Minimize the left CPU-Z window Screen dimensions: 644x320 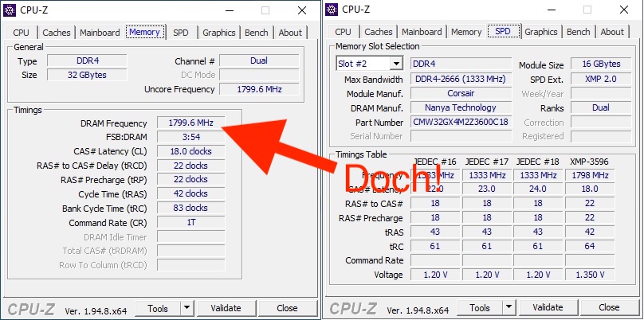coord(229,10)
